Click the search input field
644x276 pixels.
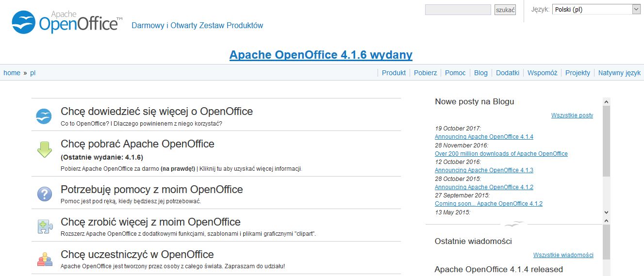pyautogui.click(x=458, y=10)
